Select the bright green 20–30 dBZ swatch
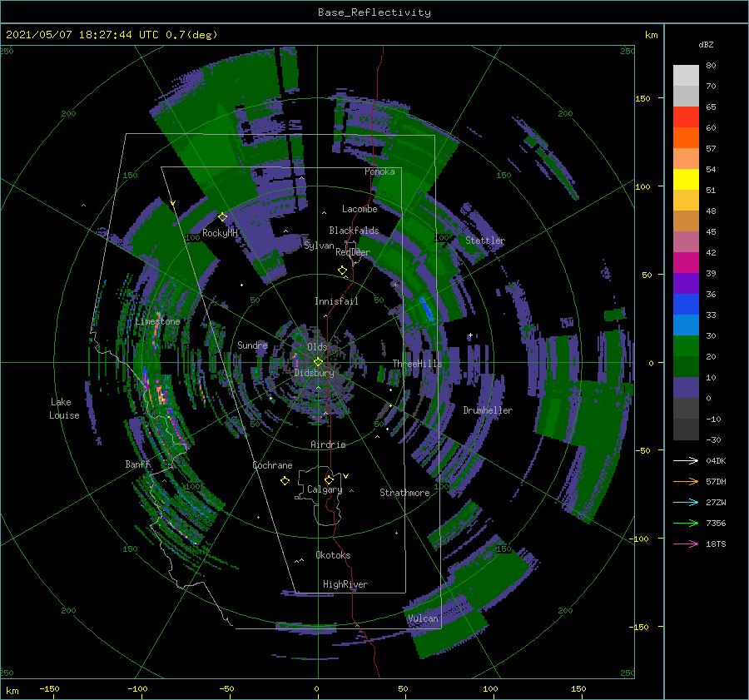The image size is (749, 700). click(686, 345)
